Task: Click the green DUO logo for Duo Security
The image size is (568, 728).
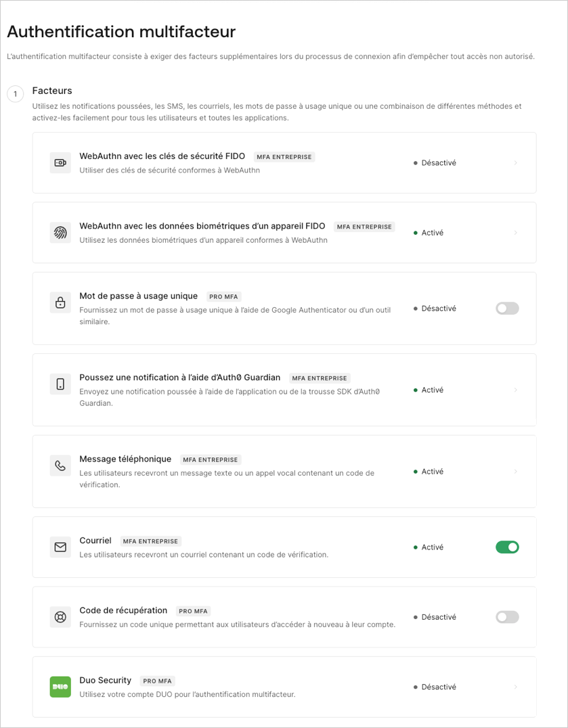Action: point(60,686)
